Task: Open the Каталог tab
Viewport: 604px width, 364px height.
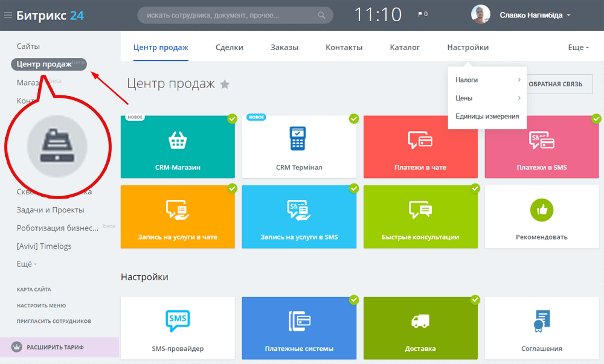Action: point(405,47)
